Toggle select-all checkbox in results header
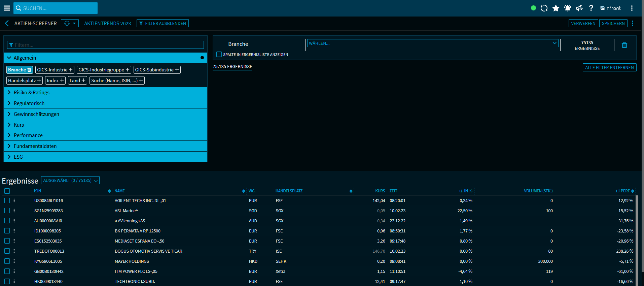Image resolution: width=644 pixels, height=286 pixels. 7,191
